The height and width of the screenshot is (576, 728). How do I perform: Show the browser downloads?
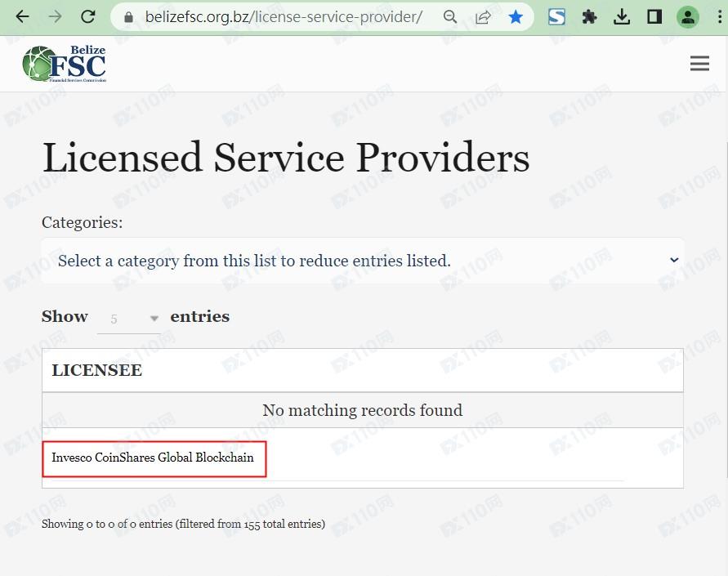[622, 17]
